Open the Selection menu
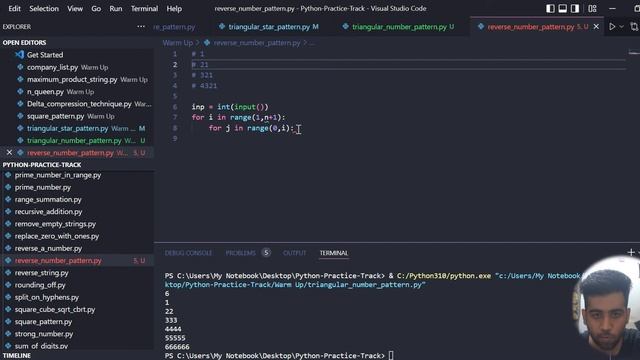640x360 pixels. point(44,9)
